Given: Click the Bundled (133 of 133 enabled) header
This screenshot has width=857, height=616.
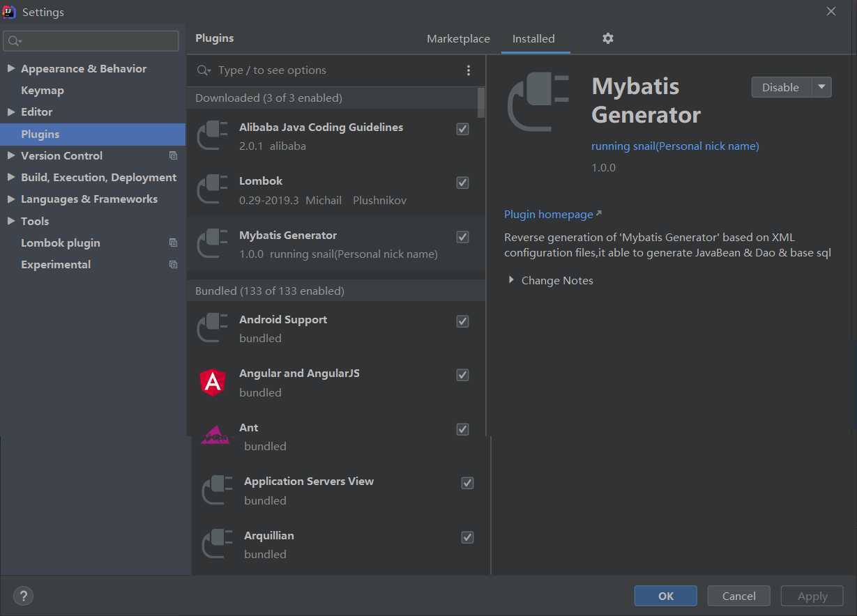Looking at the screenshot, I should pyautogui.click(x=270, y=291).
